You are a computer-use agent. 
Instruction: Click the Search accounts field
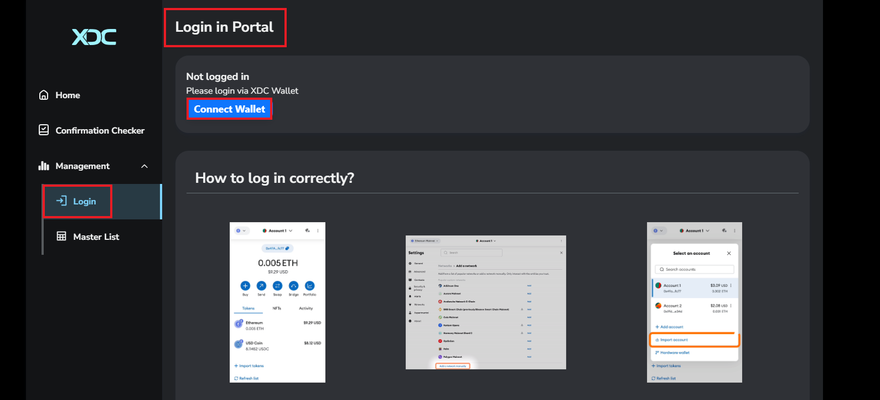(694, 270)
